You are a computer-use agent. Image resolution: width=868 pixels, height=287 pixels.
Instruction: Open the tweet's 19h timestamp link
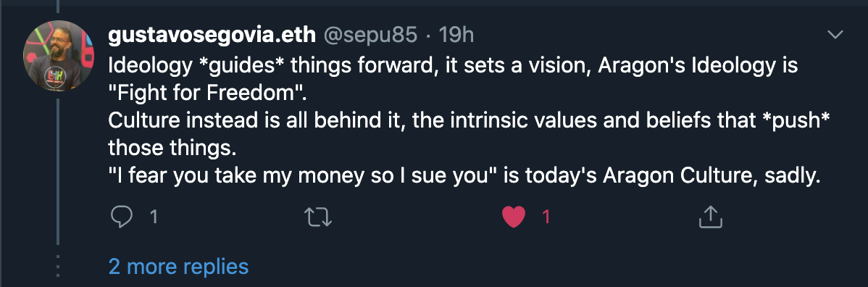(456, 36)
